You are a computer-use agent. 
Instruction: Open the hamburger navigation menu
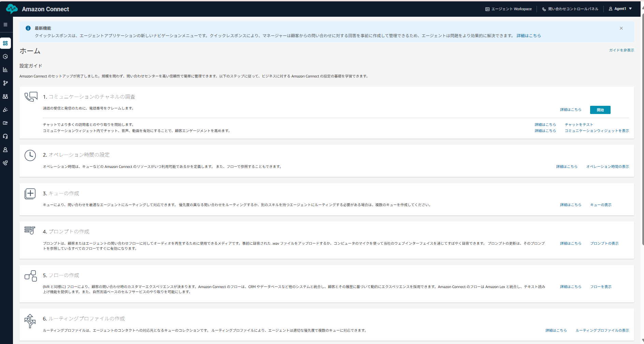point(5,25)
